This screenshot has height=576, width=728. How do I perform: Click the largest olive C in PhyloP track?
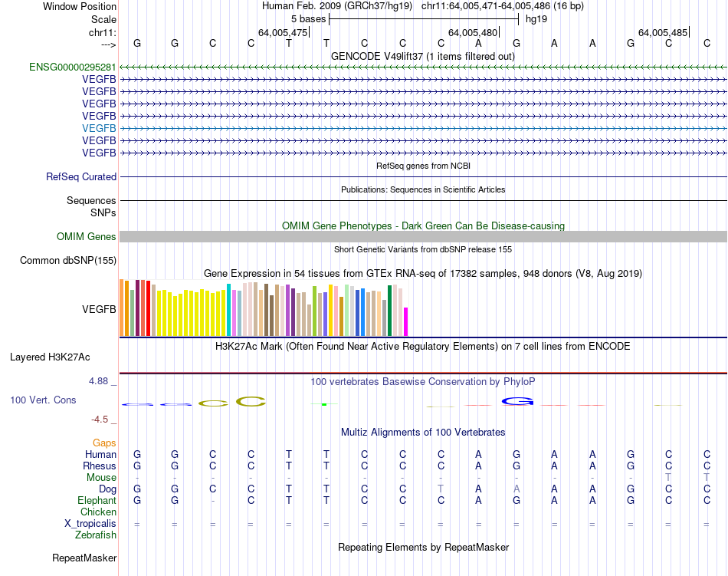click(251, 402)
